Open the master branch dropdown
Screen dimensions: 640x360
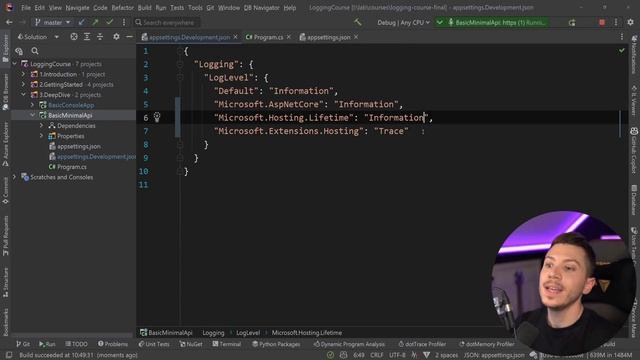coord(52,22)
